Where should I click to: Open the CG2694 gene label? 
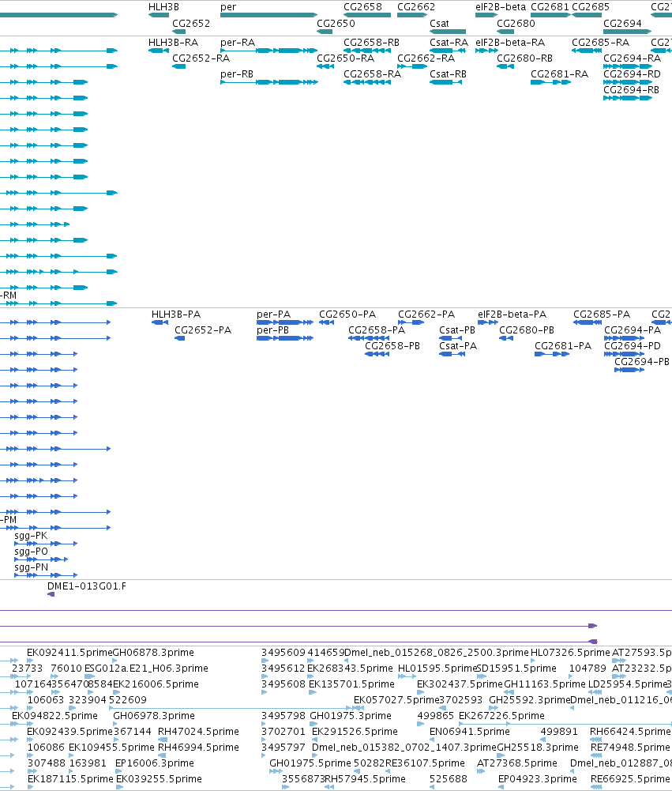(x=622, y=23)
